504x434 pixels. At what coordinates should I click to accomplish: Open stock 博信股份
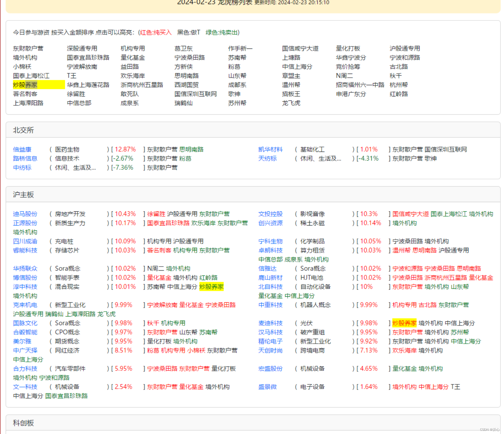point(25,277)
